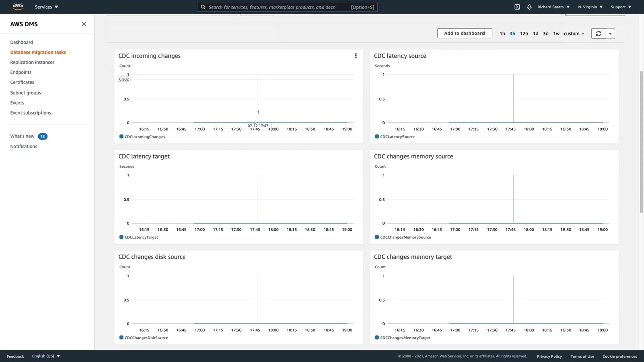Viewport: 644px width, 362px height.
Task: Open the English (US) language selector
Action: click(46, 356)
